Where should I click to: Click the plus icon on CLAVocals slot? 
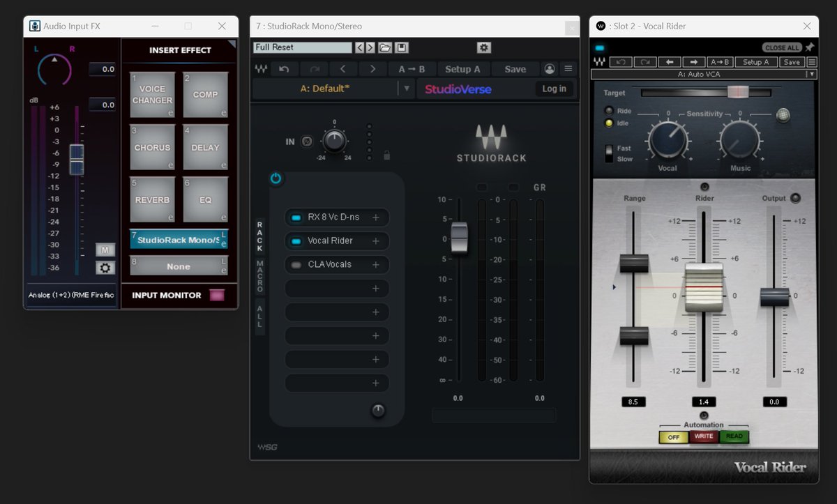click(376, 265)
